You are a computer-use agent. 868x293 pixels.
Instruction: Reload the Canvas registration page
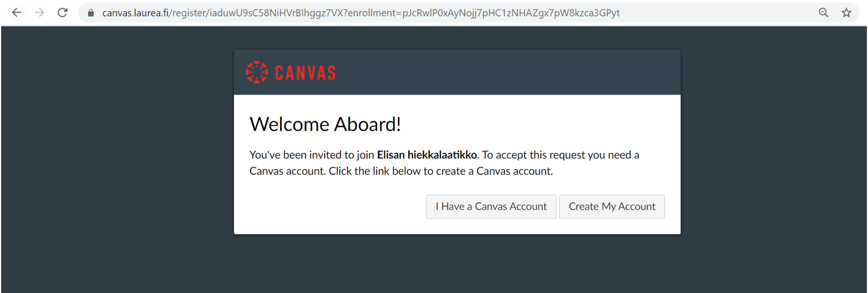[63, 13]
